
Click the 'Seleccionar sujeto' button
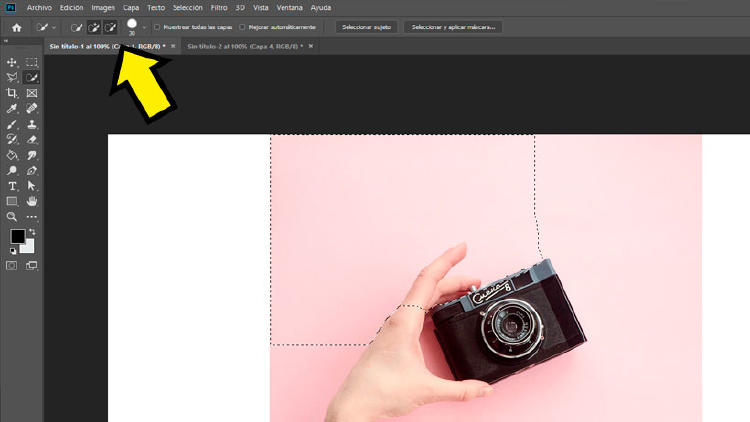(366, 27)
